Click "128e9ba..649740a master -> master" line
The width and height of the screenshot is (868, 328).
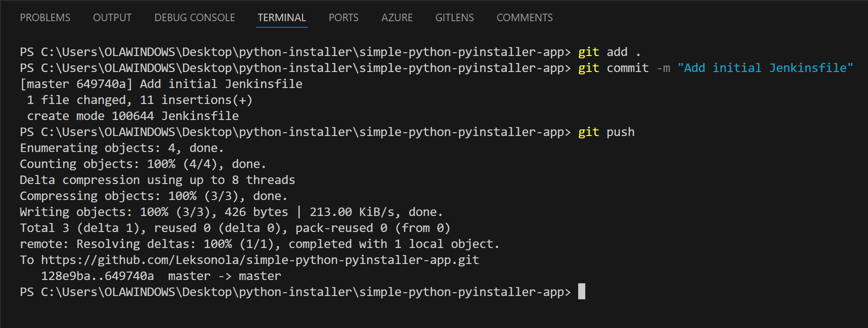click(x=161, y=276)
